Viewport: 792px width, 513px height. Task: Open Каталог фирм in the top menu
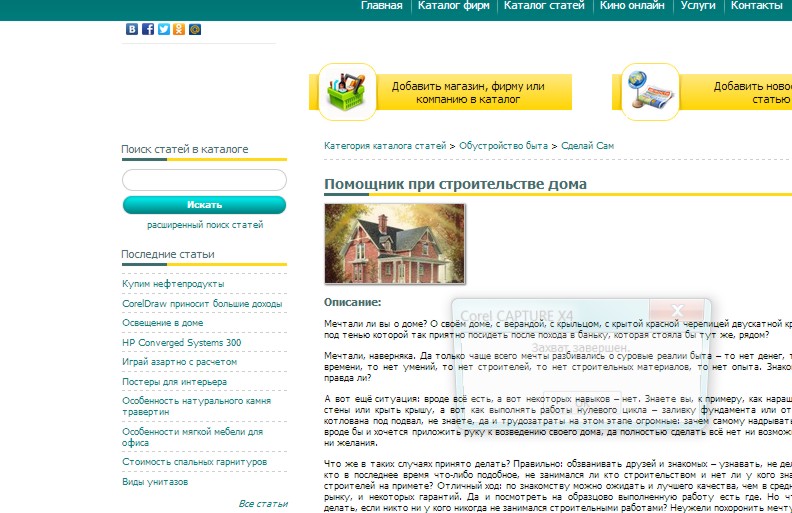(454, 6)
